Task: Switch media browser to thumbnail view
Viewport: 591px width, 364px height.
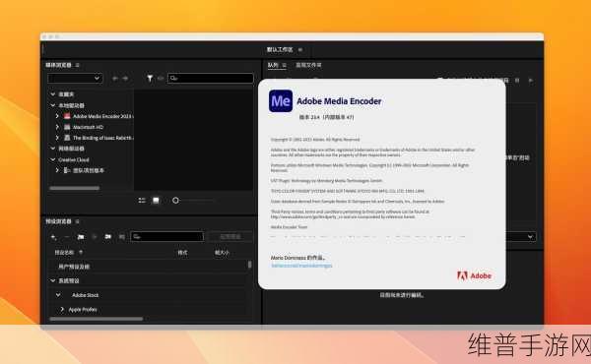Action: point(156,201)
